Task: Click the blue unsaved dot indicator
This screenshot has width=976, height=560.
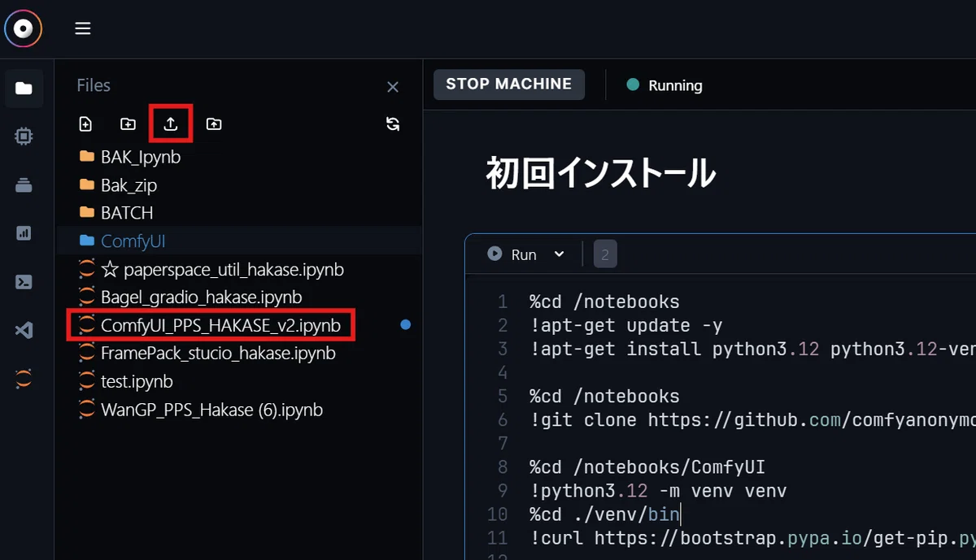Action: pyautogui.click(x=406, y=325)
